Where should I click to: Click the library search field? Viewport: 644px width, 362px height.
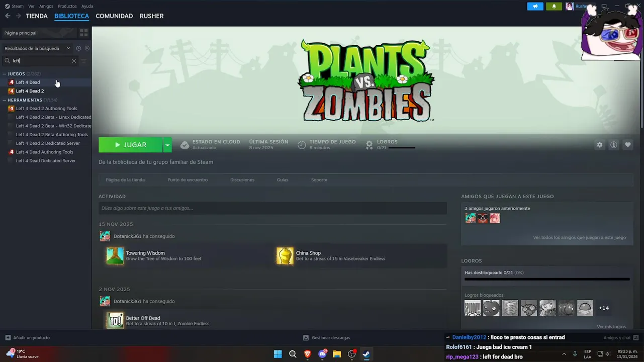[x=40, y=61]
